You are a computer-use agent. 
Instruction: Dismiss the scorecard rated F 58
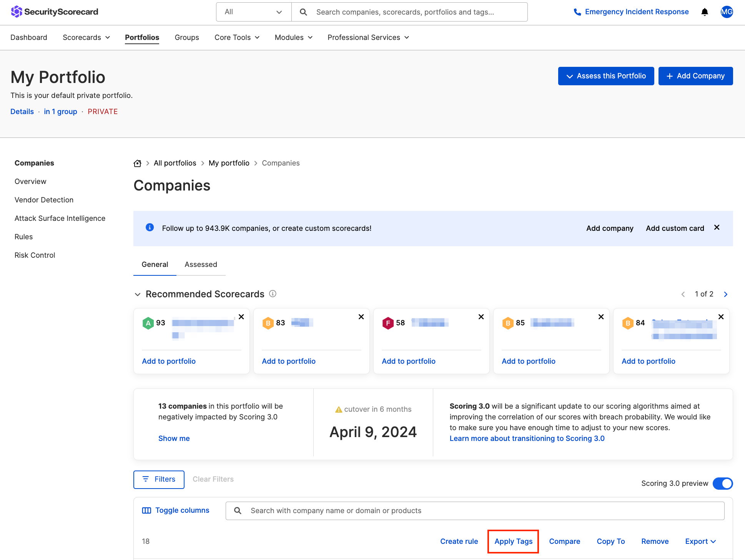[x=481, y=317]
